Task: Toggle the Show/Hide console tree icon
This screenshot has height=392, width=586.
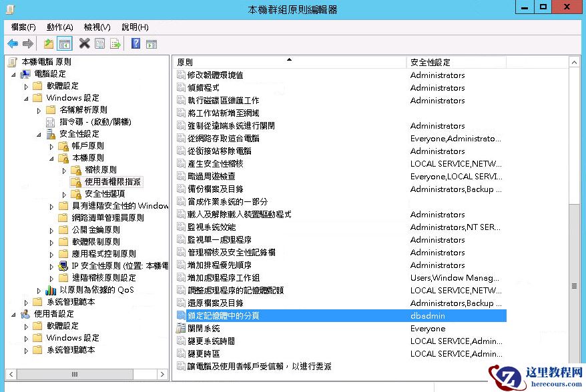Action: pyautogui.click(x=65, y=44)
